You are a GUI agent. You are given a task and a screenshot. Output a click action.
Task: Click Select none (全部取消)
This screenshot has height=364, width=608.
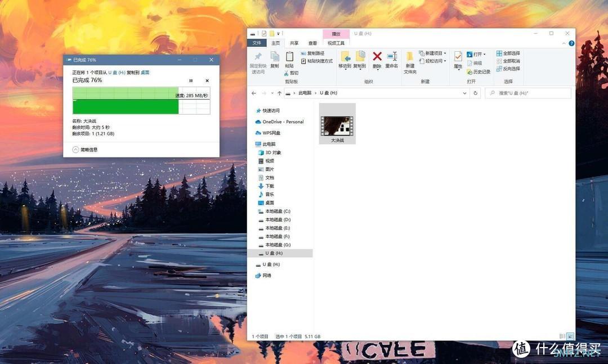[508, 61]
